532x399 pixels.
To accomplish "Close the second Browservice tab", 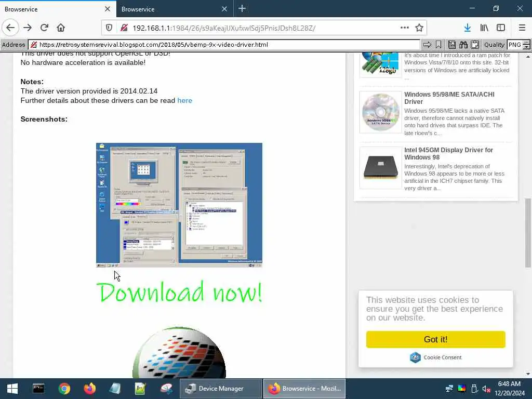I will [224, 9].
